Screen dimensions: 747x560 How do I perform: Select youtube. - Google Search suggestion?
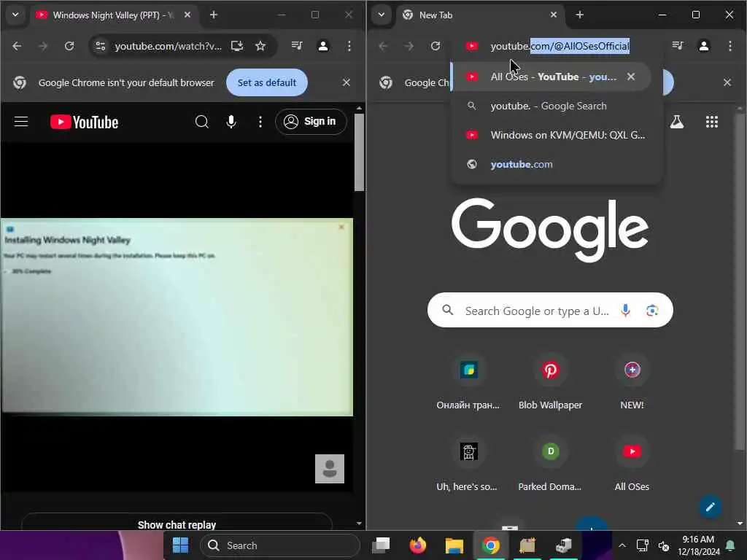(x=557, y=106)
